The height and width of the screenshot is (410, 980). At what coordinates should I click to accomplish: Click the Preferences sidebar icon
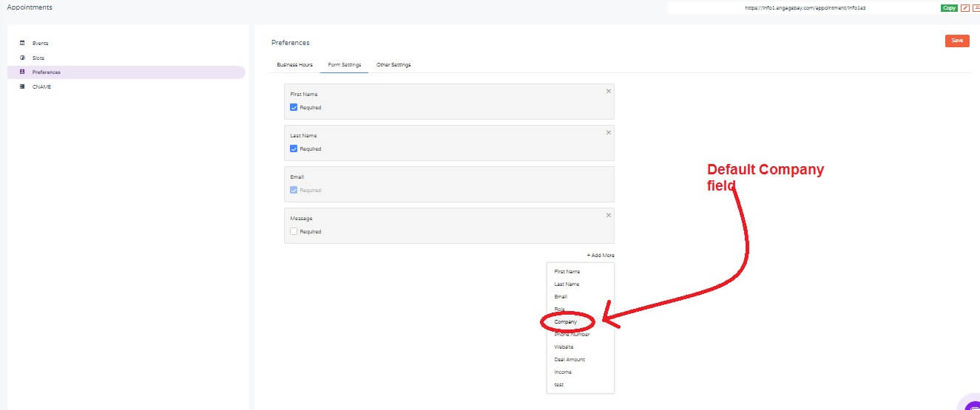click(x=22, y=72)
